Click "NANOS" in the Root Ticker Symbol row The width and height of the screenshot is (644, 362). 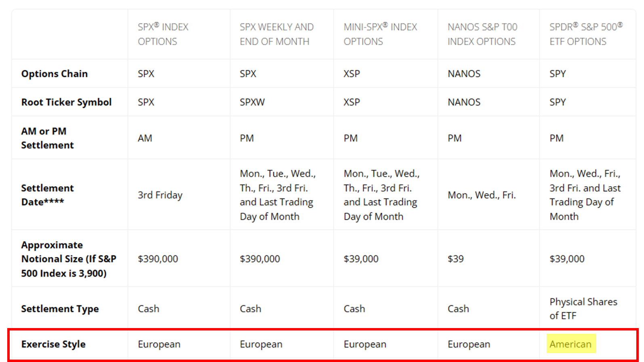[464, 102]
